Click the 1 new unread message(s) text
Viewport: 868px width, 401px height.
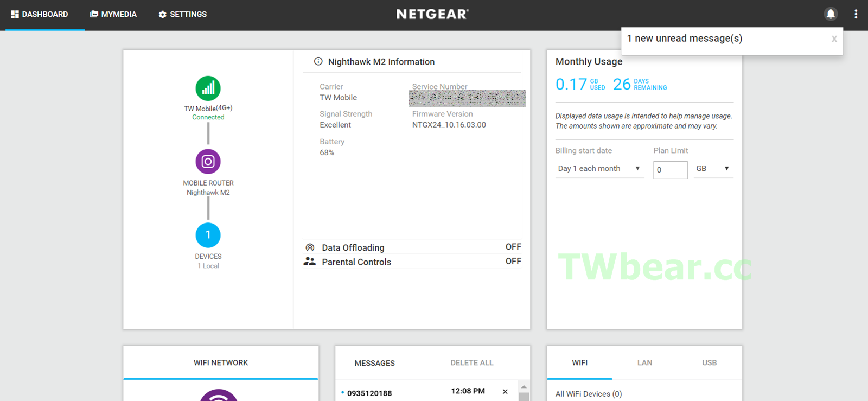click(x=685, y=39)
